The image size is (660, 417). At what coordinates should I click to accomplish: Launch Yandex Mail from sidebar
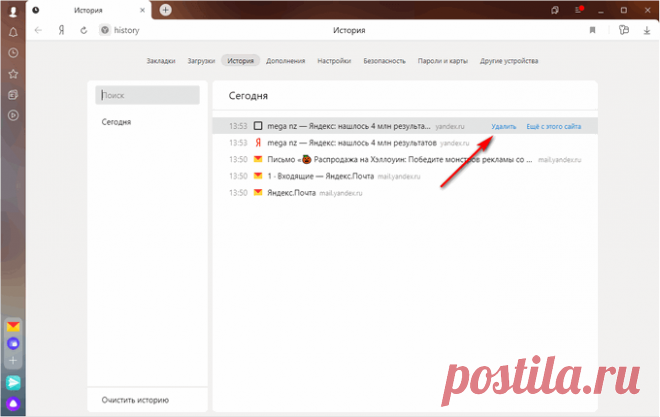tap(13, 326)
